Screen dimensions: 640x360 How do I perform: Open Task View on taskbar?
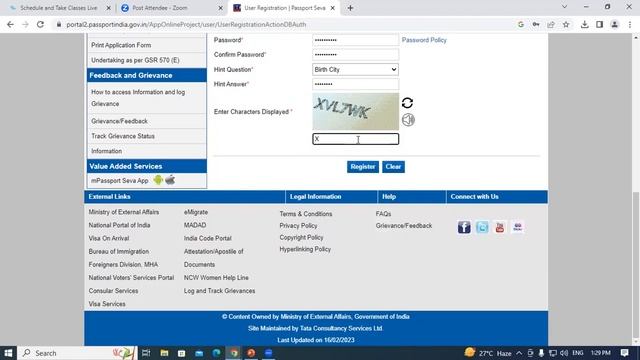pyautogui.click(x=146, y=353)
